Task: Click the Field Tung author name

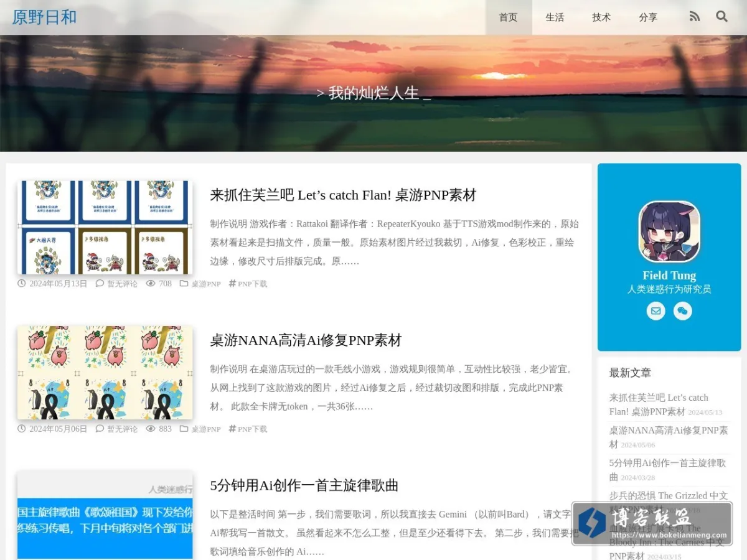Action: pos(669,276)
